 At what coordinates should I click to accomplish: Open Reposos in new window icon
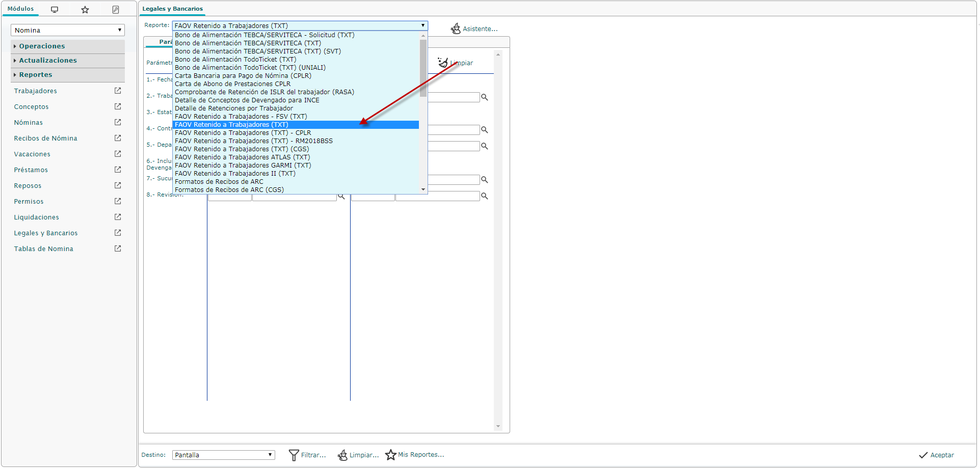pyautogui.click(x=118, y=185)
